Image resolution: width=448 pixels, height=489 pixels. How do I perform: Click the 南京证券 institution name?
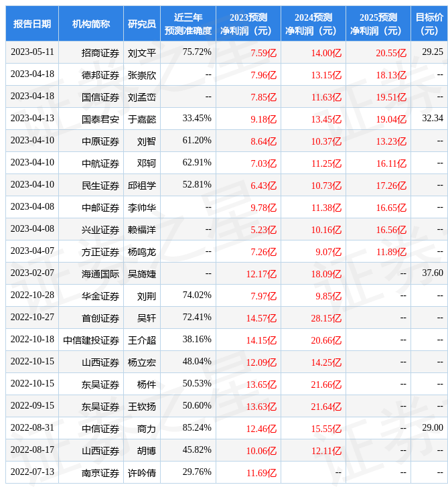pos(100,472)
